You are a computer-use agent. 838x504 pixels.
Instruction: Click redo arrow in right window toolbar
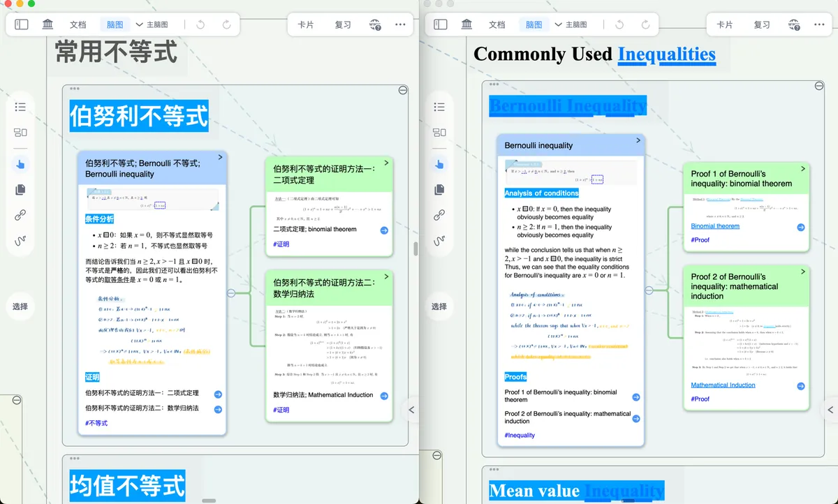coord(645,24)
